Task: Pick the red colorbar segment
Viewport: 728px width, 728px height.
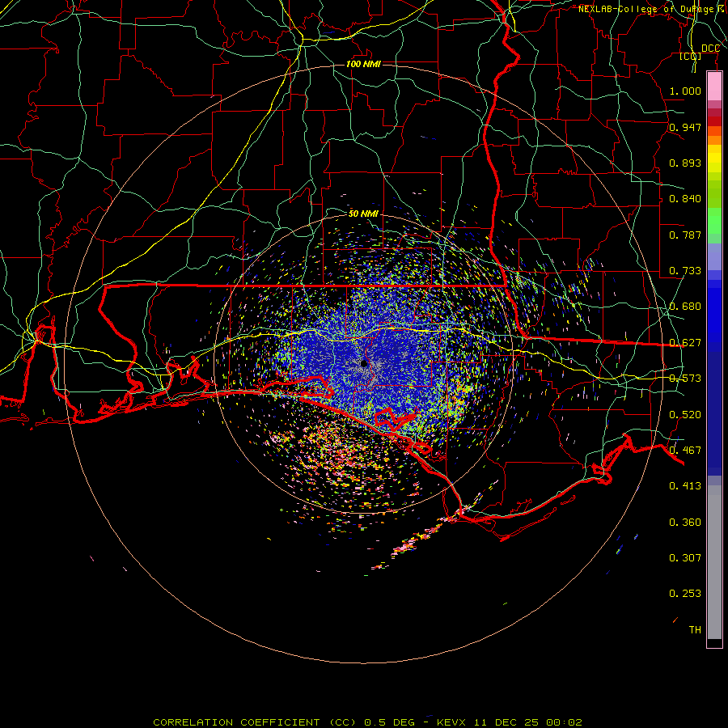Action: [714, 121]
